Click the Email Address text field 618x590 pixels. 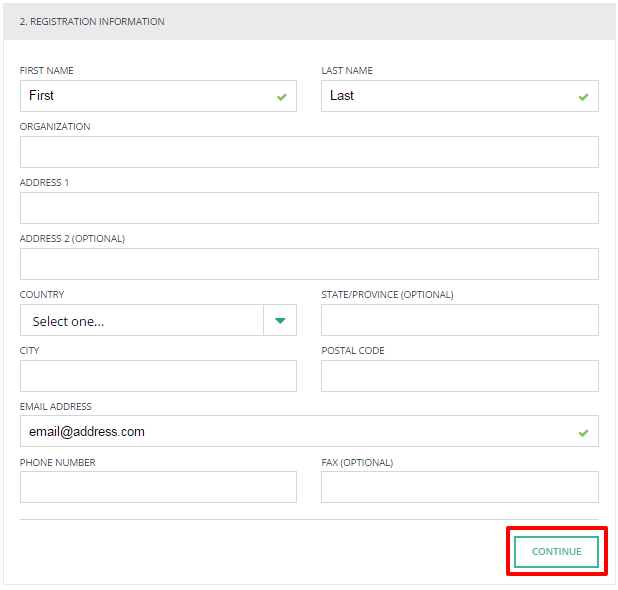309,431
